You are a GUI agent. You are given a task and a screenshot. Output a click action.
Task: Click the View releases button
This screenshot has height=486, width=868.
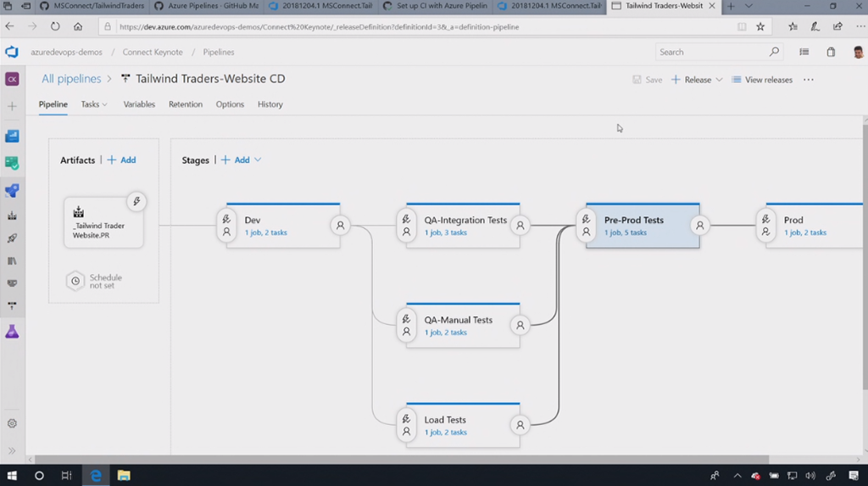click(762, 80)
